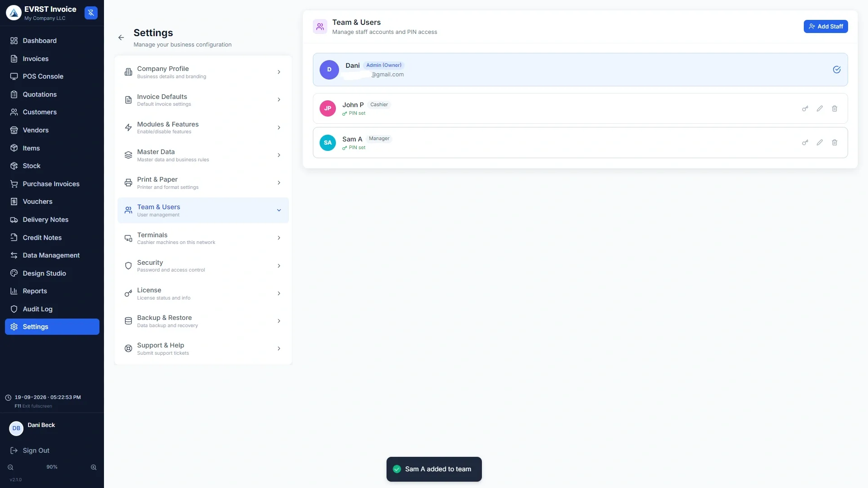Screen dimensions: 868x488
Task: Collapse Team & Users chevron
Action: (279, 210)
